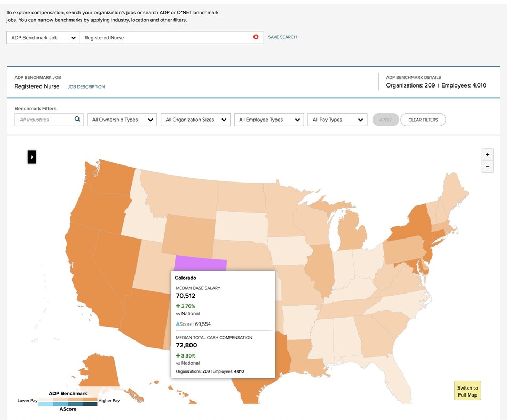The image size is (507, 420).
Task: Click the APPLY filters button
Action: coord(385,120)
